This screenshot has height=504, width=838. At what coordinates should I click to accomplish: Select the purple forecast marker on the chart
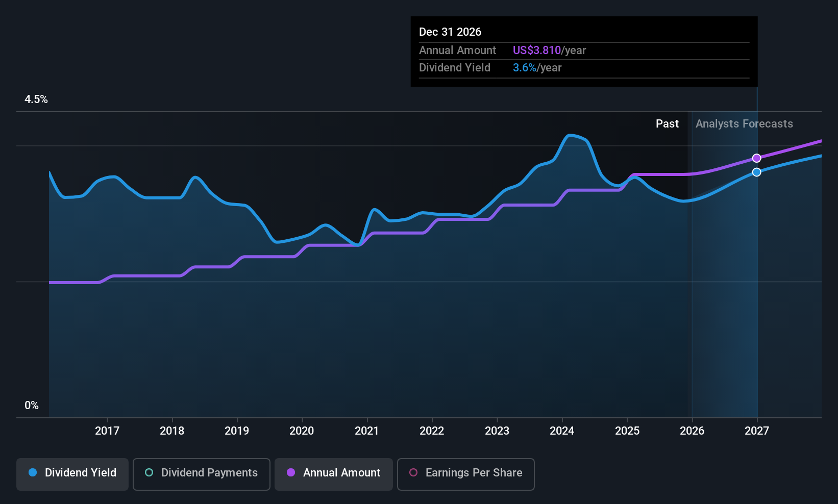click(x=756, y=158)
